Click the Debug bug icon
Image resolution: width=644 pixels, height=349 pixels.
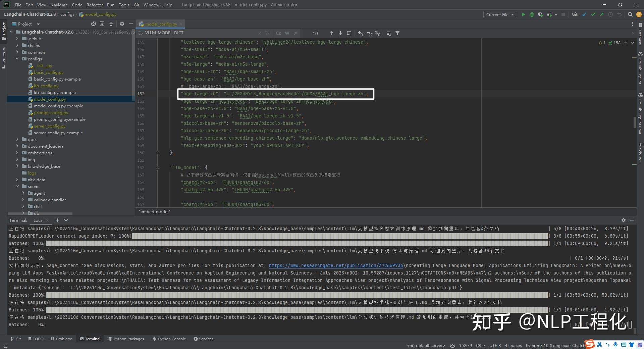[x=532, y=14]
